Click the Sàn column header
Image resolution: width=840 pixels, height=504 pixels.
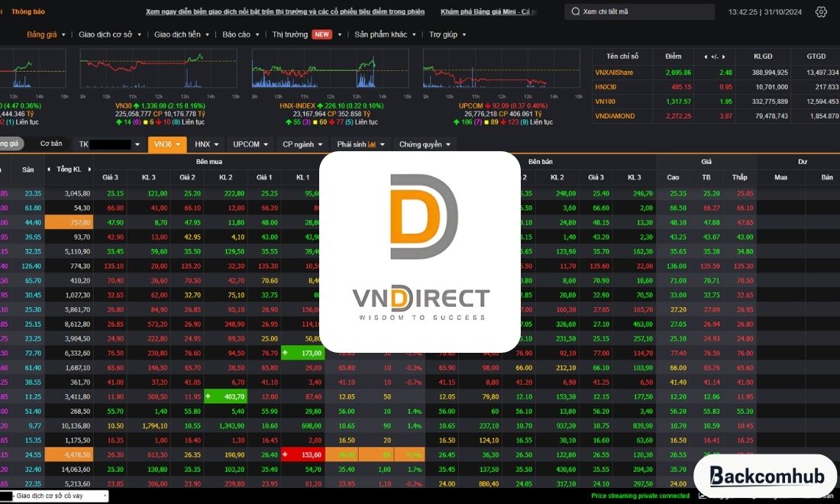tap(27, 170)
